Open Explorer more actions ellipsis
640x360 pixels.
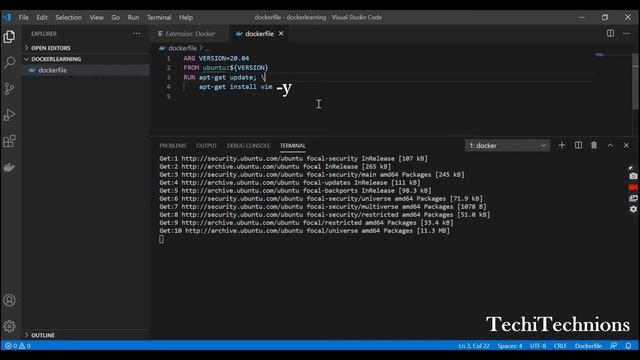click(x=136, y=33)
